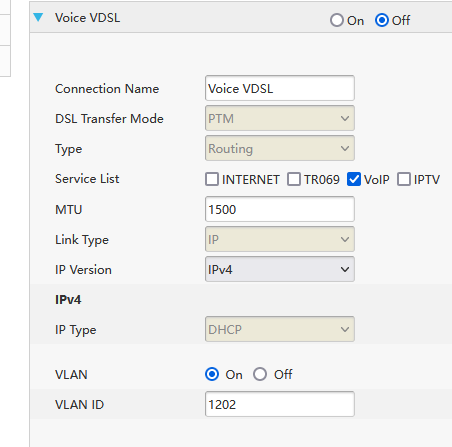
Task: Uncheck the VoIP service checkbox
Action: pyautogui.click(x=354, y=179)
